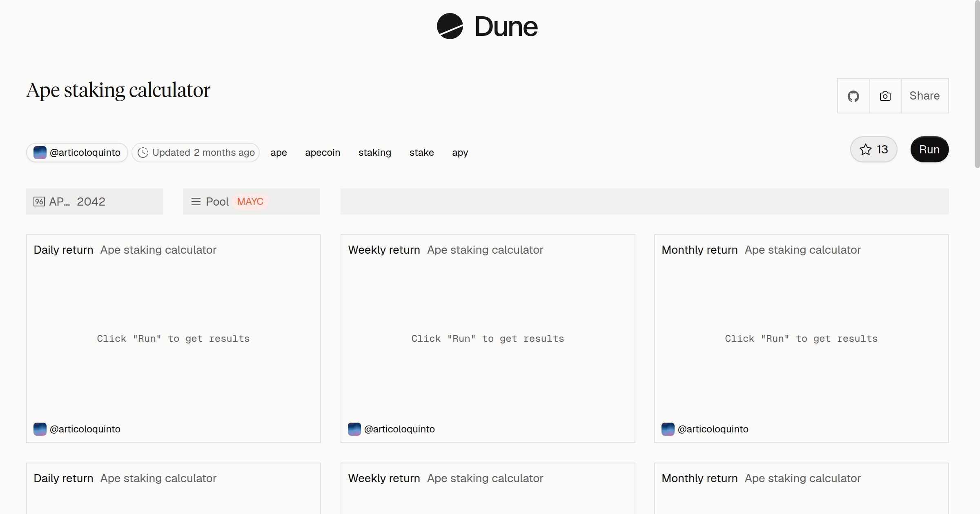Open the Pool MAYC dropdown
Viewport: 980px width, 514px height.
252,202
